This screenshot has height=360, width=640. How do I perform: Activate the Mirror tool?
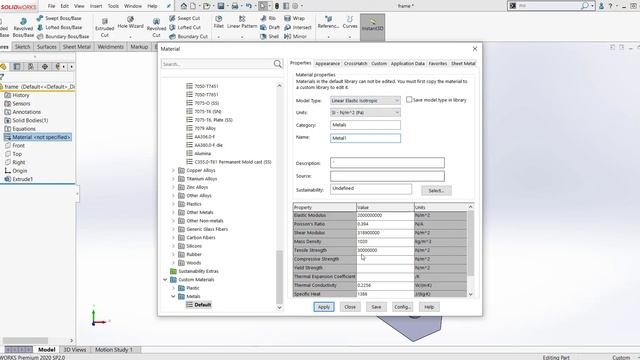point(296,36)
